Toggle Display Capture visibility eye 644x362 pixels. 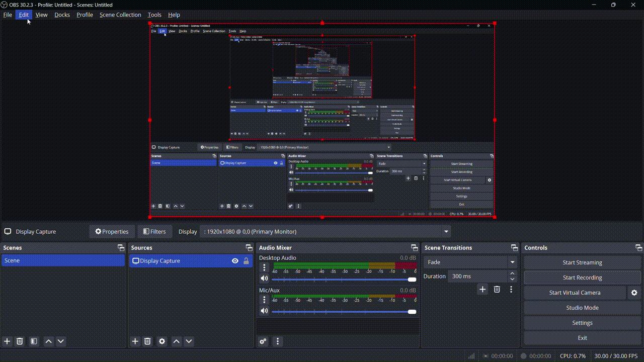[x=235, y=261]
